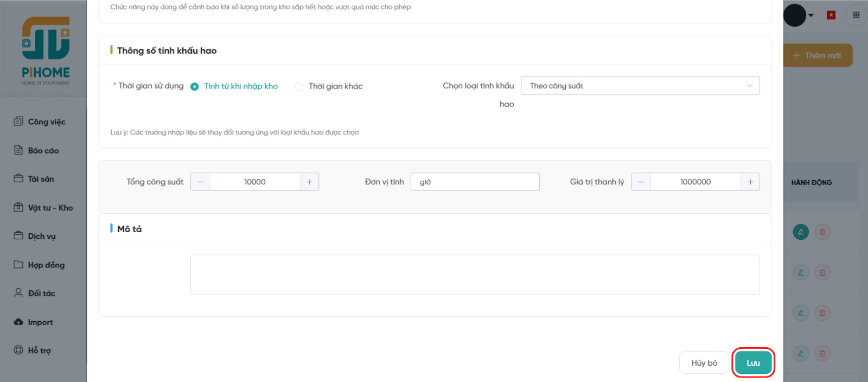This screenshot has height=382, width=868.
Task: Expand the user avatar dropdown arrow
Action: 811,15
